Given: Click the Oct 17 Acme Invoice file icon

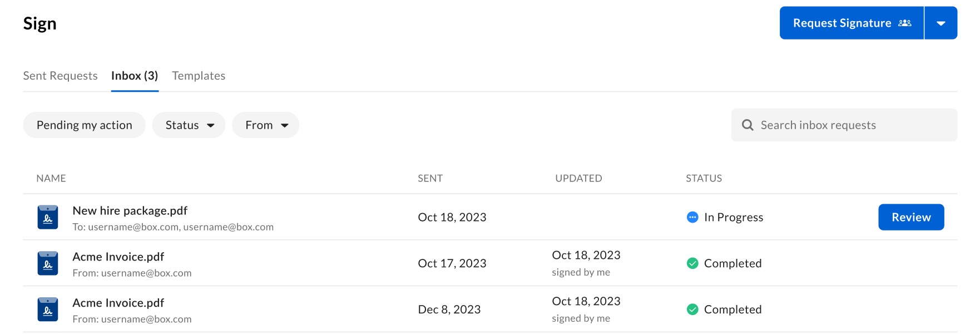Looking at the screenshot, I should 48,263.
